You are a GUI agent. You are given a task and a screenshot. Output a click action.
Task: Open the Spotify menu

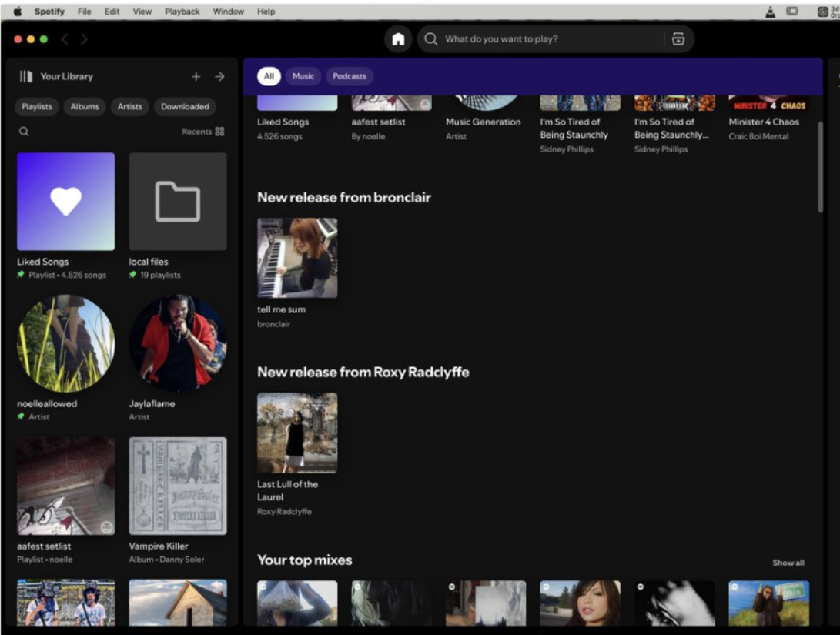[x=49, y=12]
